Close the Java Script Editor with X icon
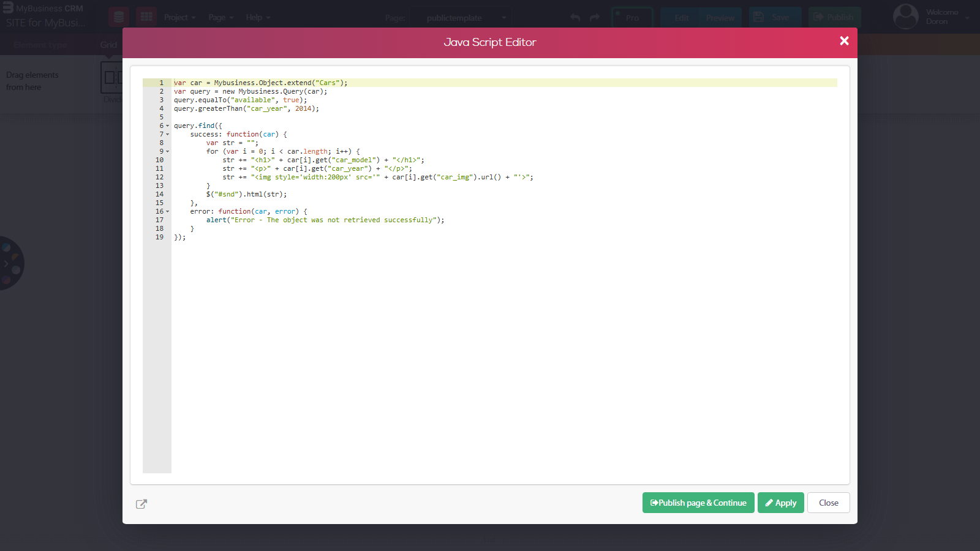This screenshot has width=980, height=551. 844,41
